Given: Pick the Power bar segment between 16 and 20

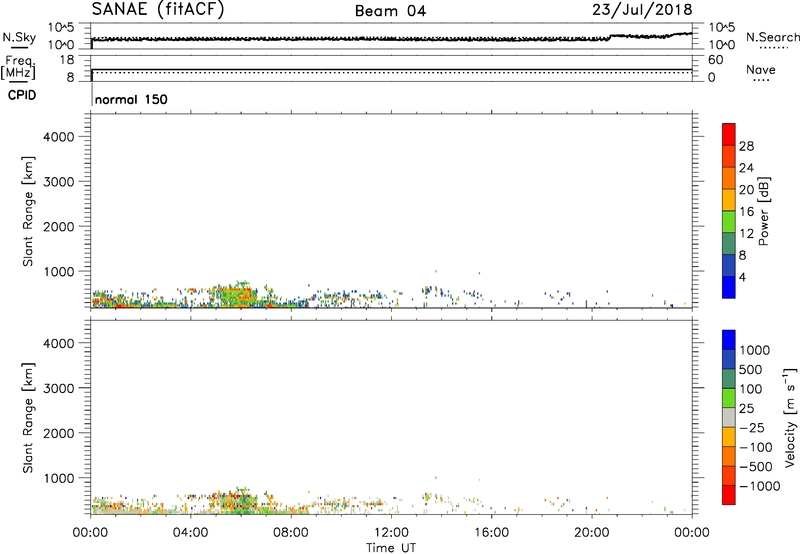Looking at the screenshot, I should pos(729,200).
